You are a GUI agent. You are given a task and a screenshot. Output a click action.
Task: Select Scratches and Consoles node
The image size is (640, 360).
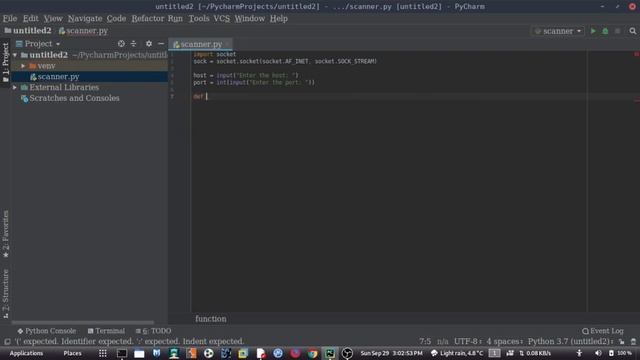(x=70, y=98)
